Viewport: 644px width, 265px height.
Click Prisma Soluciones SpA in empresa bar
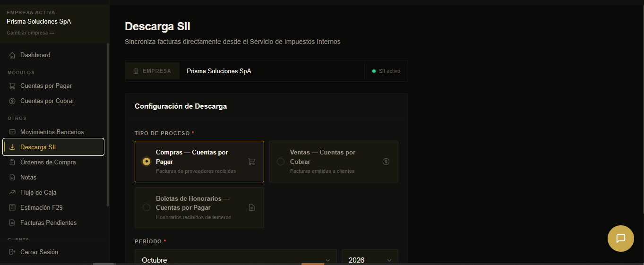219,71
